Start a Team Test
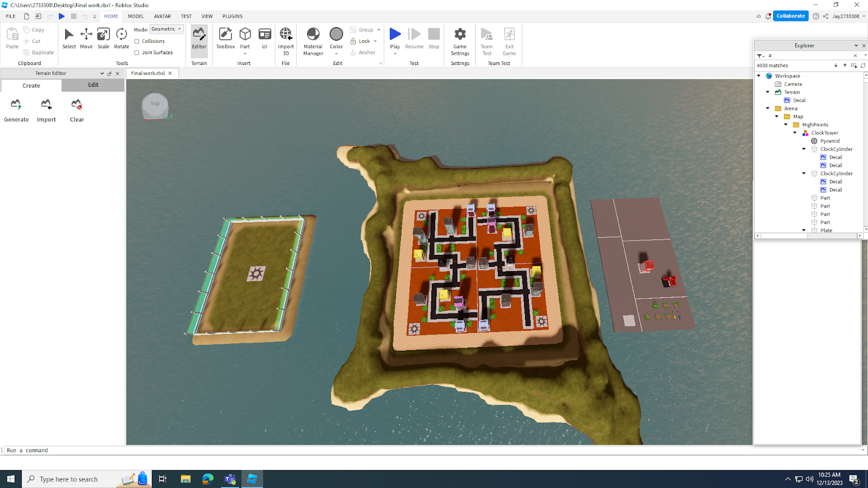This screenshot has width=868, height=488. [x=487, y=41]
